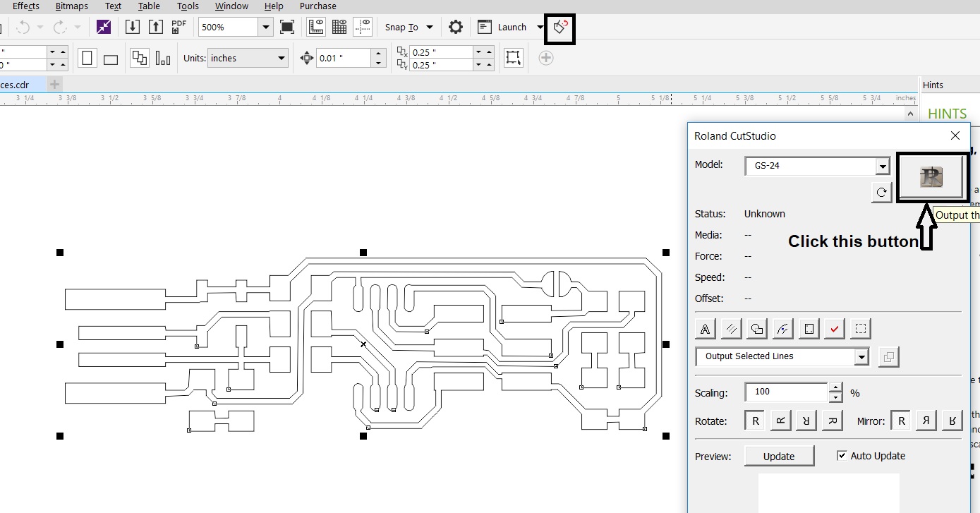Open the Bitmaps menu

[x=73, y=6]
